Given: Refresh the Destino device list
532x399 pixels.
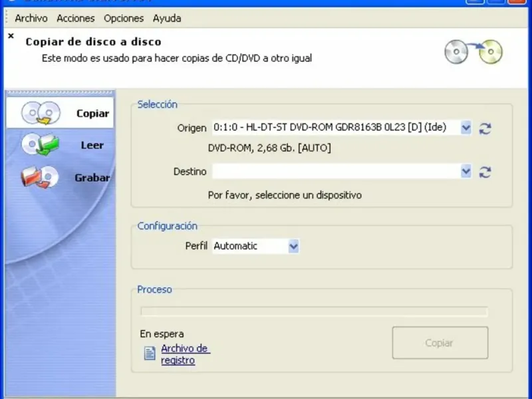Looking at the screenshot, I should [485, 172].
